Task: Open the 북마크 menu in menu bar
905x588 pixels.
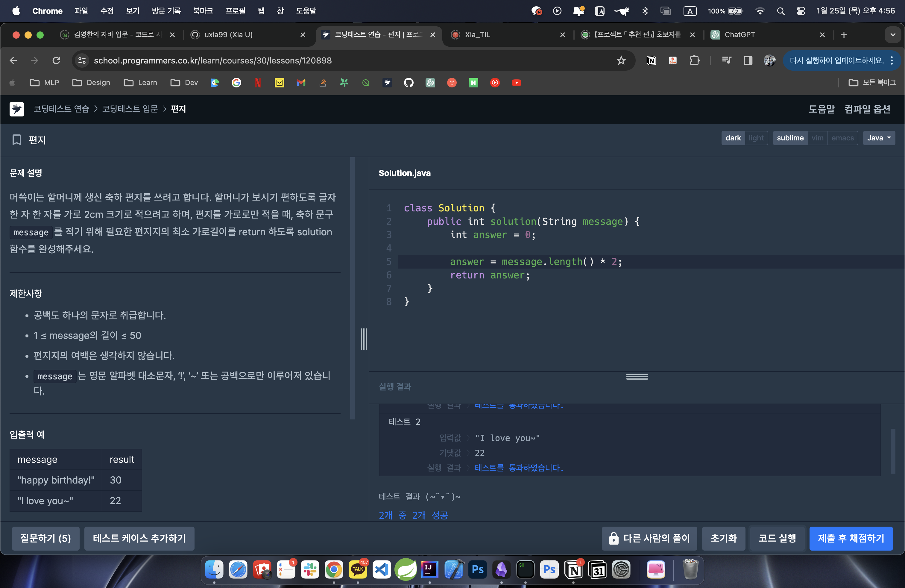Action: tap(203, 11)
